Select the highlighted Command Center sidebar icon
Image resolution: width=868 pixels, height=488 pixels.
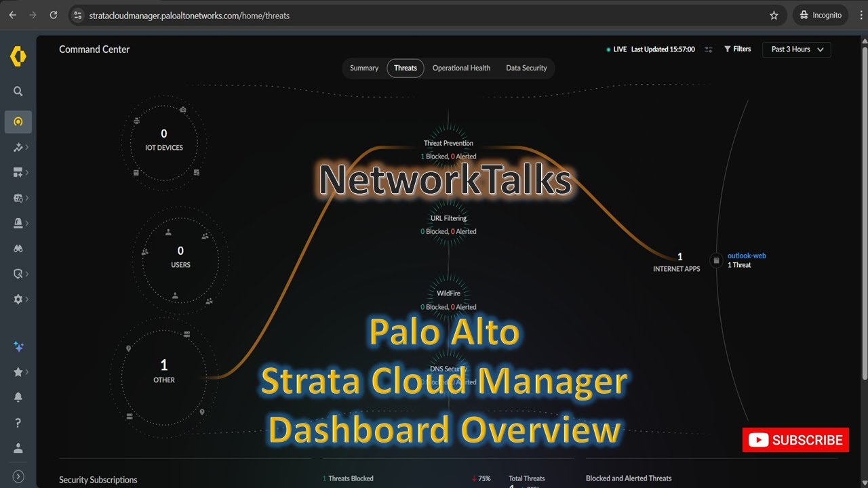pos(18,122)
